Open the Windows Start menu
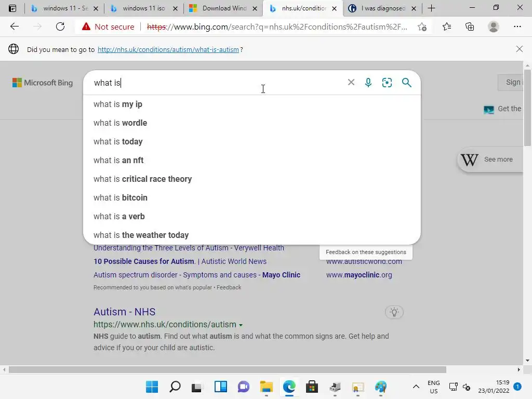 (x=152, y=387)
